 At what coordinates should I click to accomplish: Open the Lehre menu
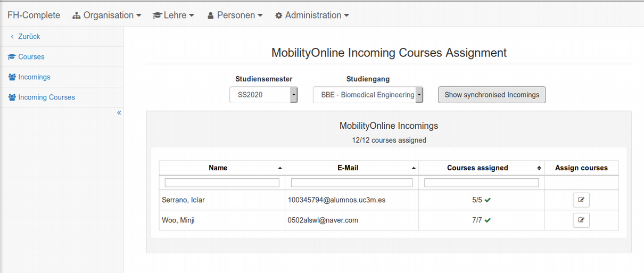(x=174, y=15)
